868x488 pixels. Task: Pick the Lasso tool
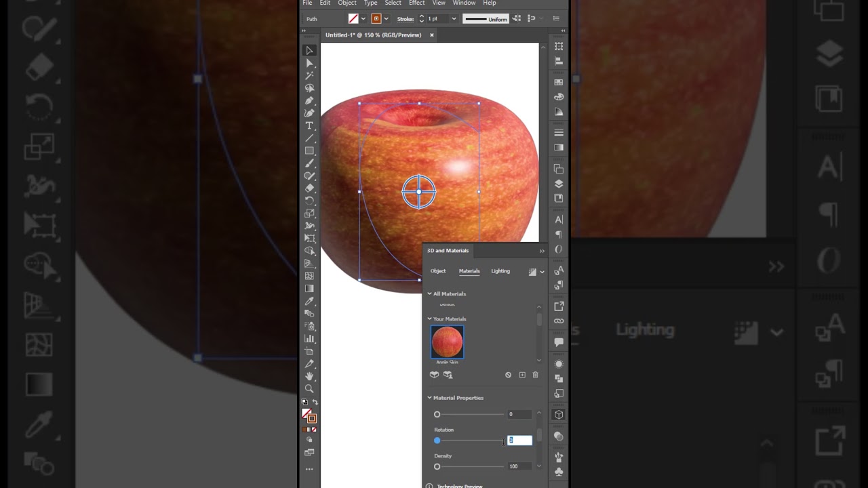click(309, 88)
